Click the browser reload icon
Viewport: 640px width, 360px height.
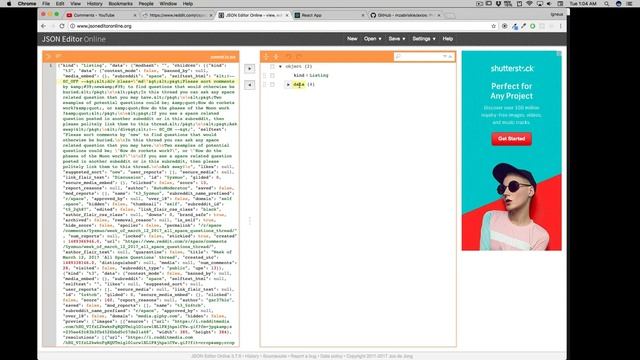click(x=62, y=26)
